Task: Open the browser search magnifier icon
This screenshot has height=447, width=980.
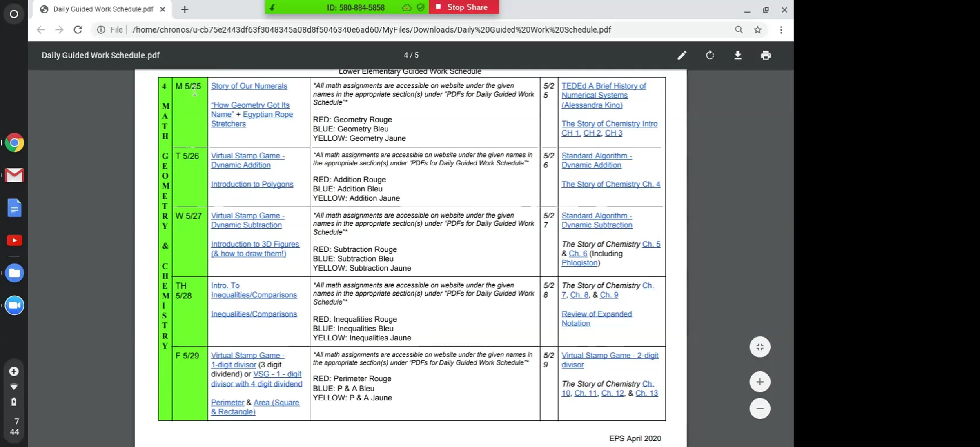Action: [x=739, y=30]
